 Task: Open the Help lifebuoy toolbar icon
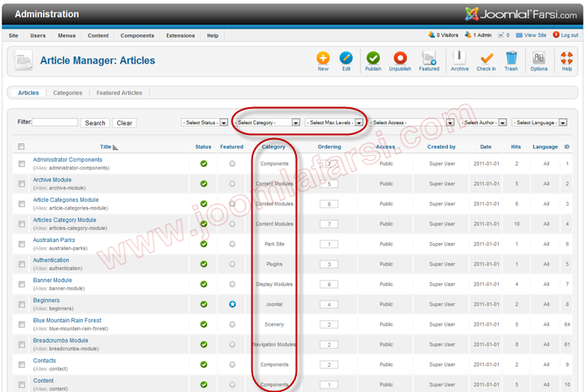tap(567, 59)
